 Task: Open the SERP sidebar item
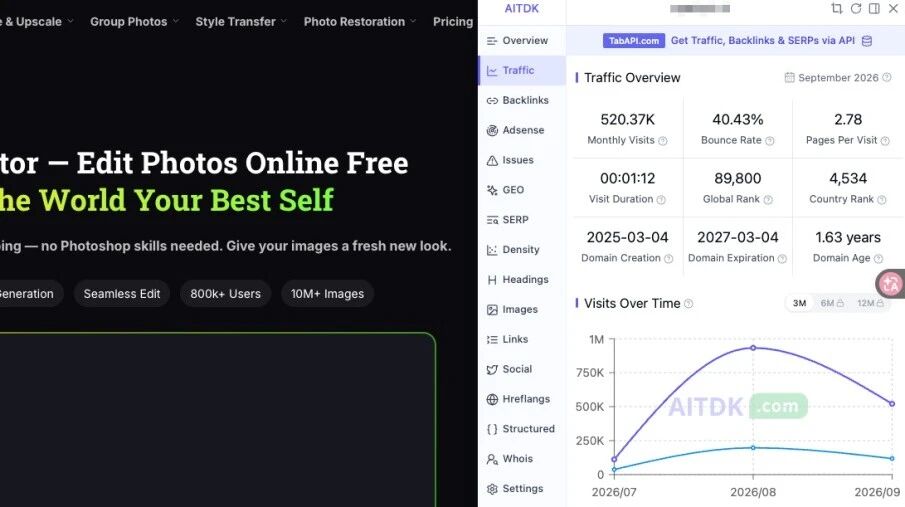522,220
